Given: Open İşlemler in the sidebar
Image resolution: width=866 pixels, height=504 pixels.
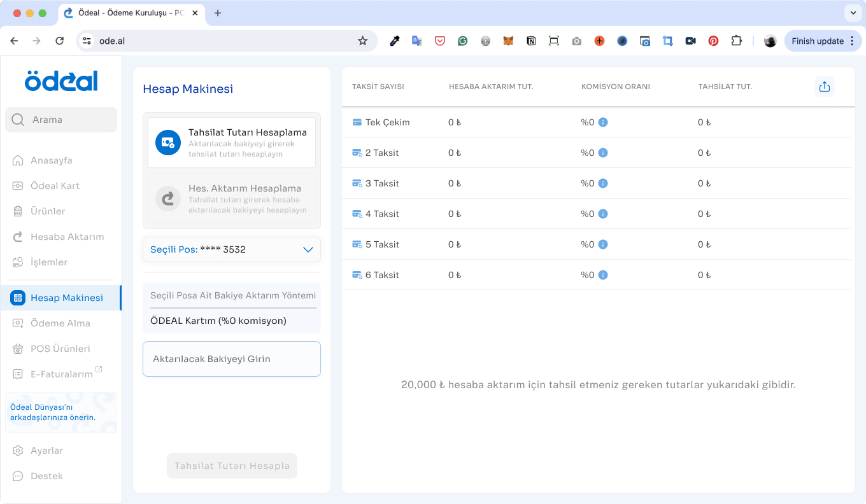Looking at the screenshot, I should pyautogui.click(x=61, y=262).
